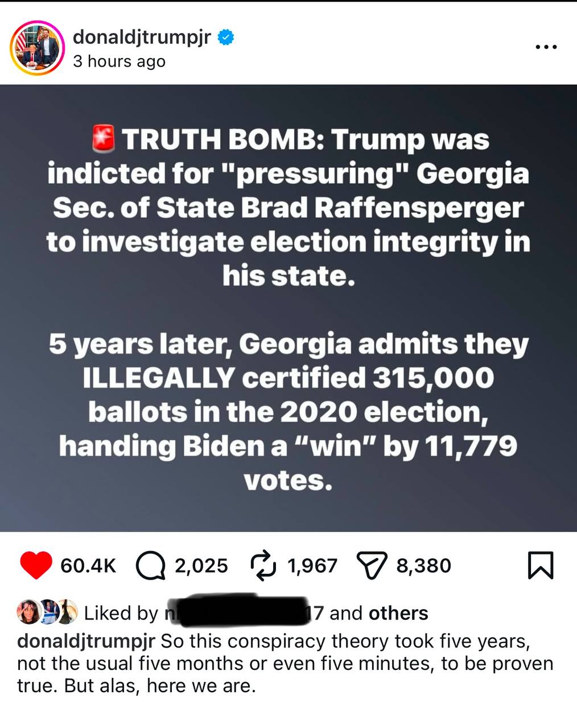Click the 3 hours ago timestamp
This screenshot has width=577, height=728.
click(x=119, y=61)
